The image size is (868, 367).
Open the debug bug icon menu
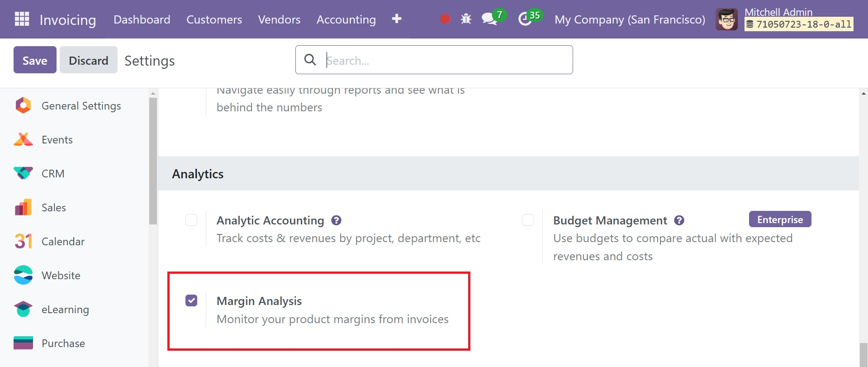466,19
